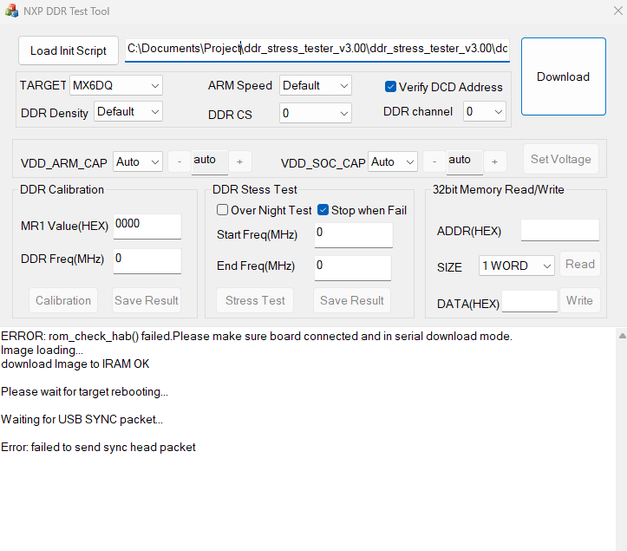Increase VDD_ARM_CAP voltage with plus button
Screen dimensions: 627x551
pos(240,162)
